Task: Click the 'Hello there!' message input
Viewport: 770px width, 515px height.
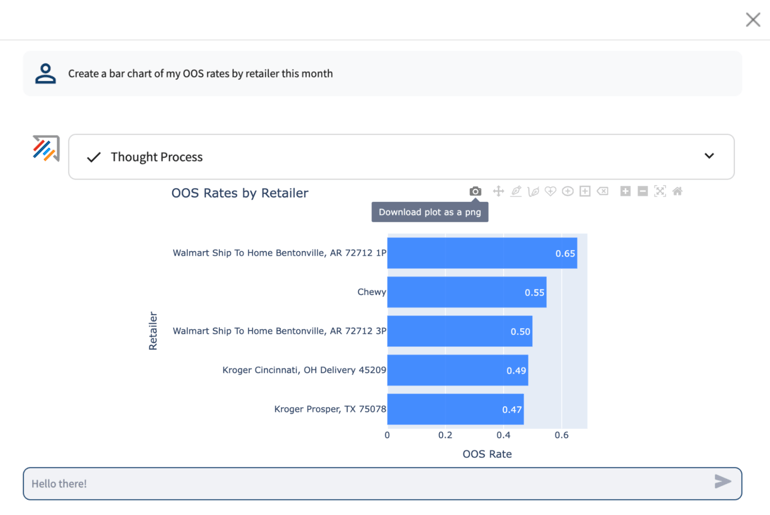Action: coord(382,484)
